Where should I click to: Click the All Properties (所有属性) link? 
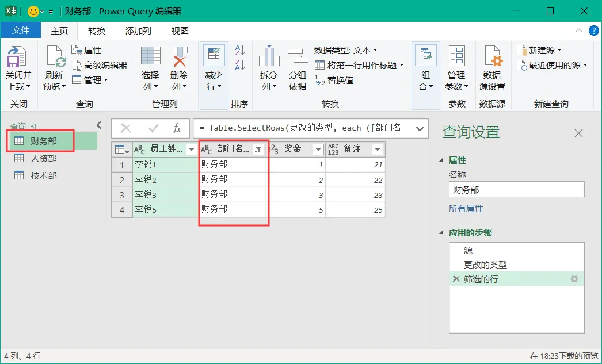point(466,208)
